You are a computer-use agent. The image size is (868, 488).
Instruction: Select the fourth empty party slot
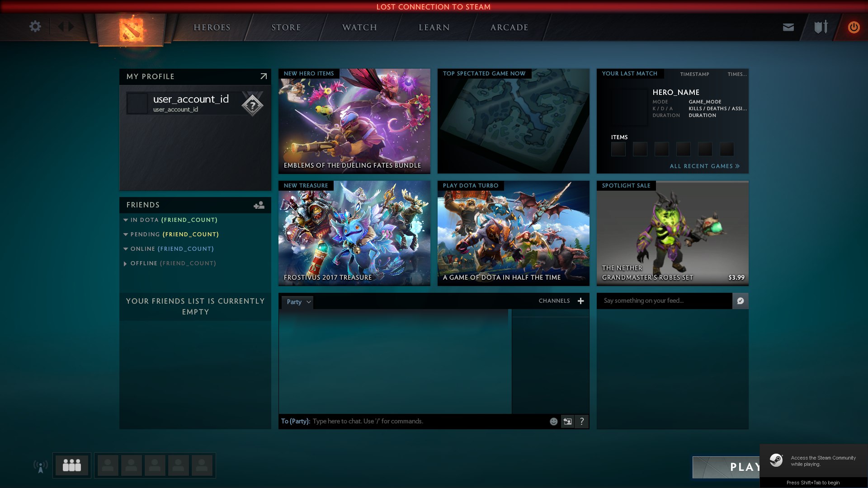tap(179, 465)
